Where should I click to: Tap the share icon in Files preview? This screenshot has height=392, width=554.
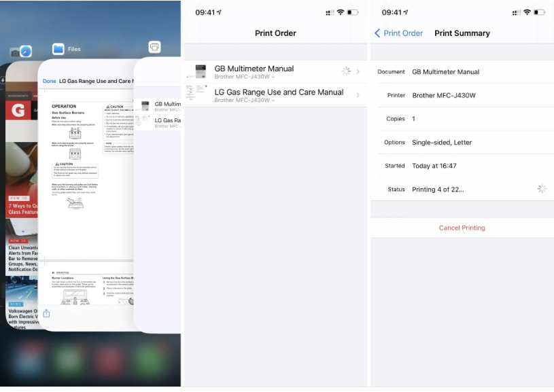coord(46,313)
